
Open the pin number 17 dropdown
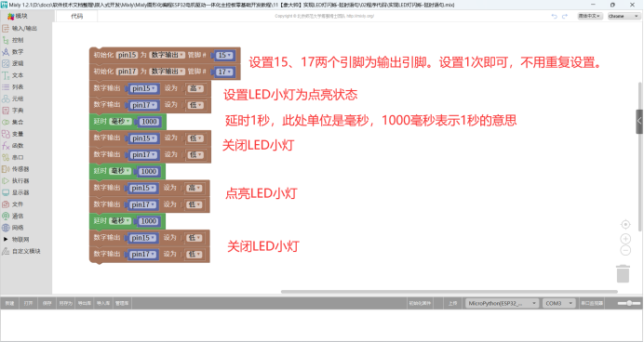(x=224, y=72)
